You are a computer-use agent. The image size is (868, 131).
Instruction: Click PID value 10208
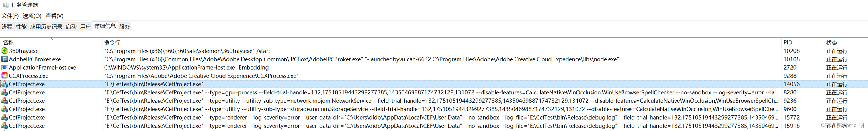pos(791,51)
